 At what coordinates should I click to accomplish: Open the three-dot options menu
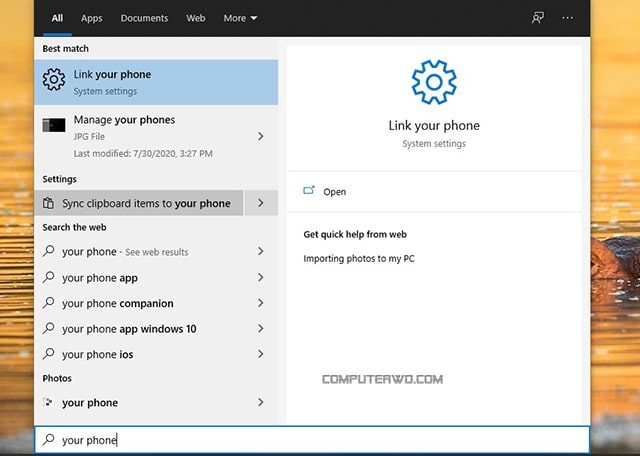pos(567,18)
